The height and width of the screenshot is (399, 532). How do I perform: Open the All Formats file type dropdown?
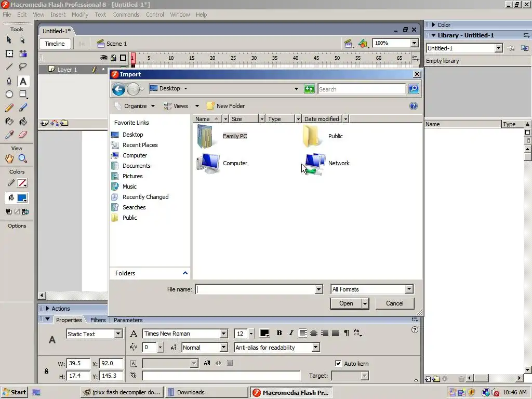click(409, 289)
